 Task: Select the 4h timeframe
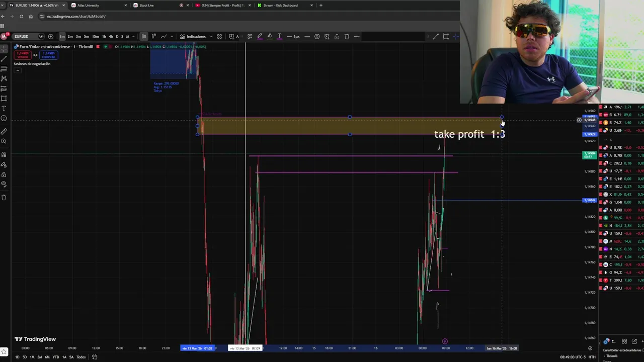[x=111, y=36]
